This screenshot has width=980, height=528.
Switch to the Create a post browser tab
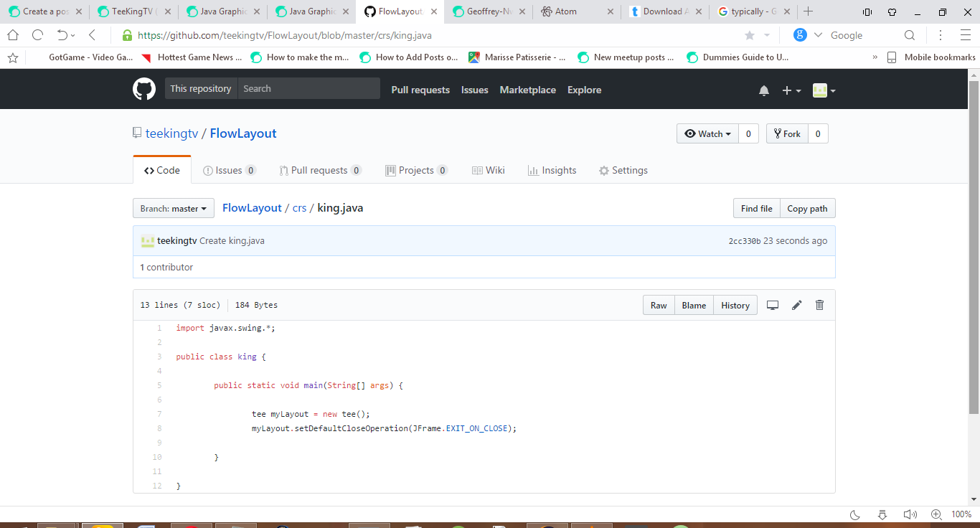click(x=44, y=11)
